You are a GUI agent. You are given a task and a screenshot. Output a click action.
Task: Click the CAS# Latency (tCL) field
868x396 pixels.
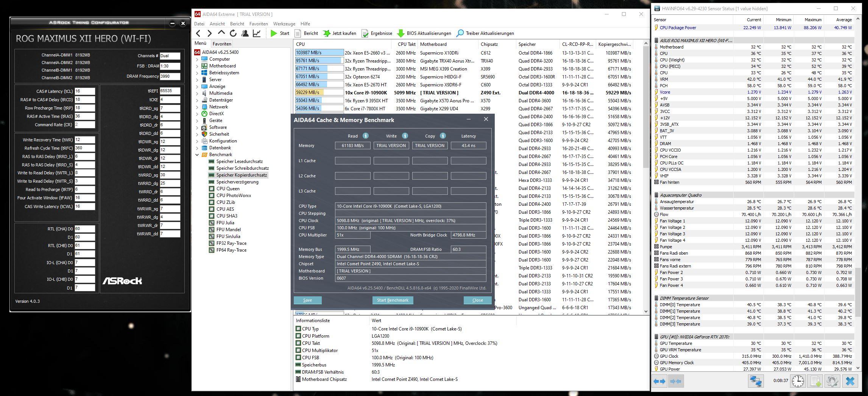click(85, 91)
